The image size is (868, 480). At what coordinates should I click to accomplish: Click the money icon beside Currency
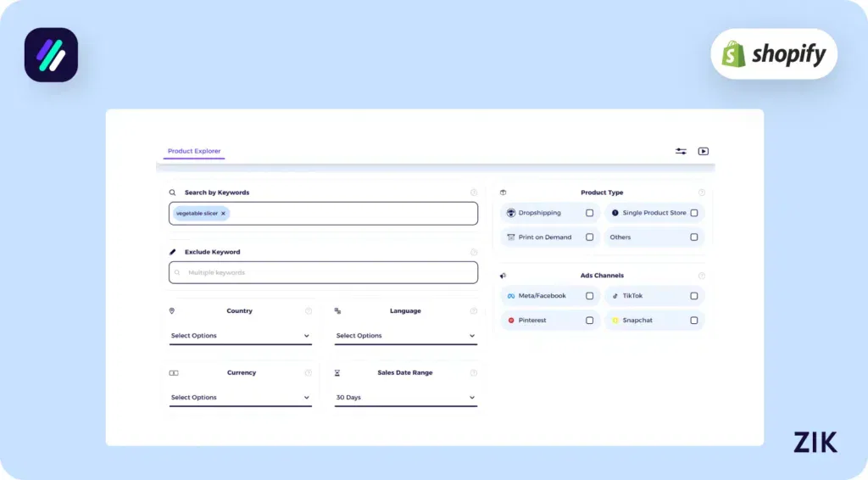click(x=173, y=373)
